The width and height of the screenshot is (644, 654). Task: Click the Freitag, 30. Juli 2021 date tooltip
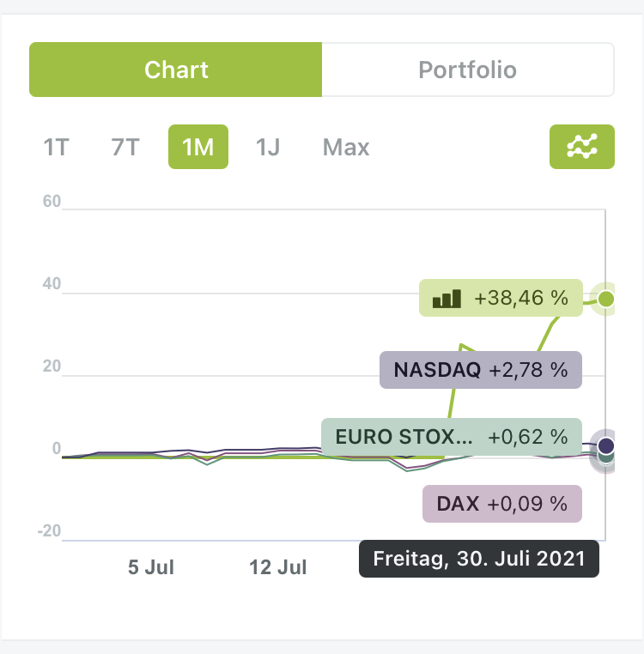tap(478, 559)
